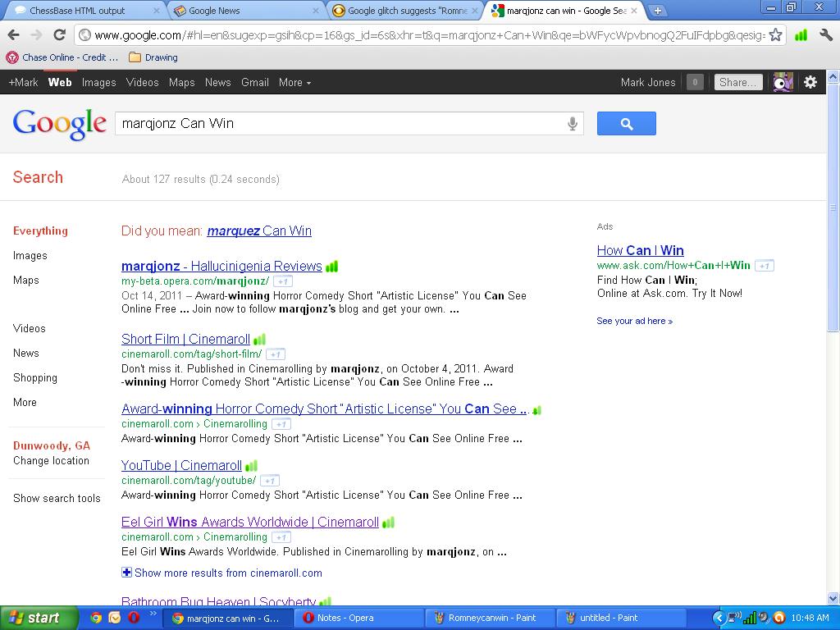Screen dimensions: 840x630
Task: Click the page scrollbar down arrow
Action: tap(833, 598)
